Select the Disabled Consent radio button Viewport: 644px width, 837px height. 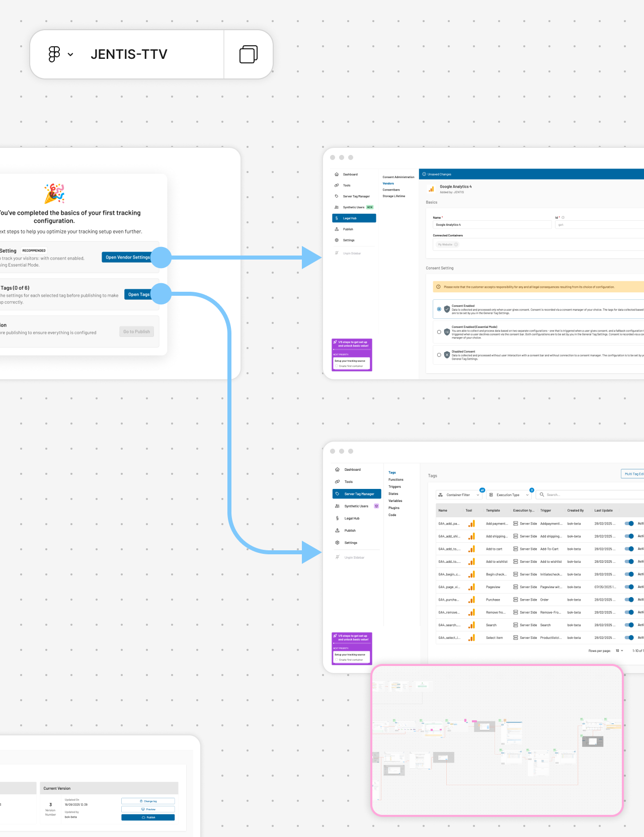coord(439,355)
